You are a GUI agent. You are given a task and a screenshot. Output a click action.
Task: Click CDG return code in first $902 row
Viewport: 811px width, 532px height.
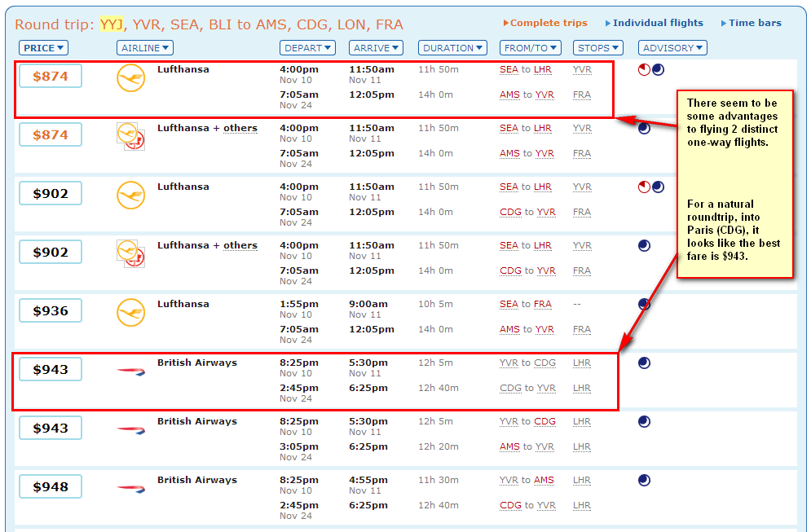pos(510,213)
